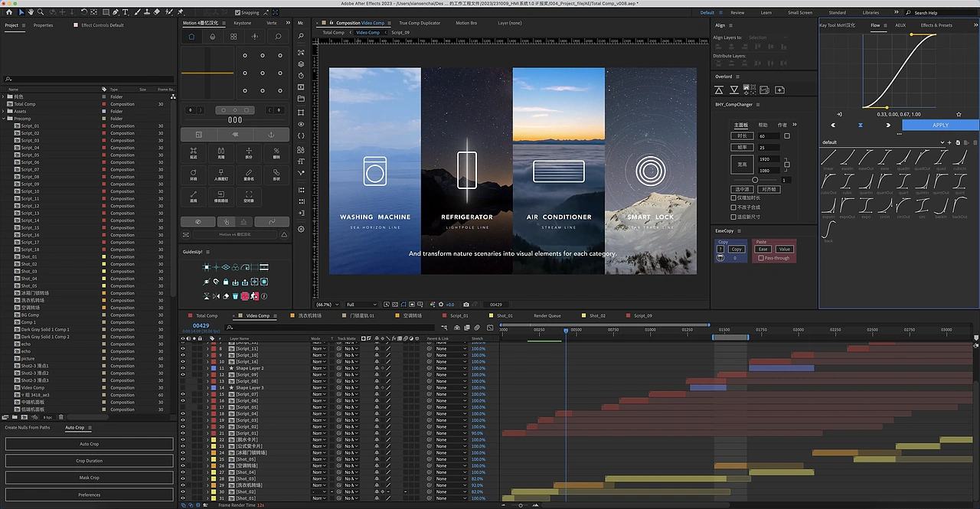The height and width of the screenshot is (509, 980).
Task: Choose the Horizontal Type tool
Action: click(125, 12)
